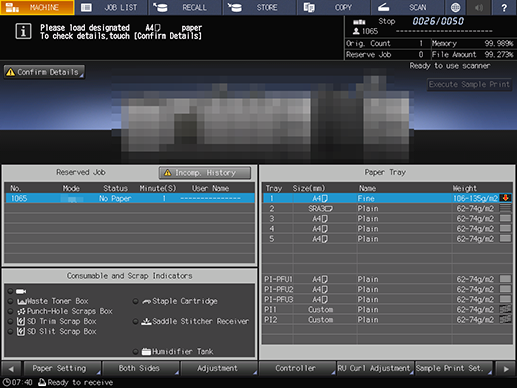The height and width of the screenshot is (388, 517).
Task: Click the toner indicator icon in the consumables panel
Action: 21,291
